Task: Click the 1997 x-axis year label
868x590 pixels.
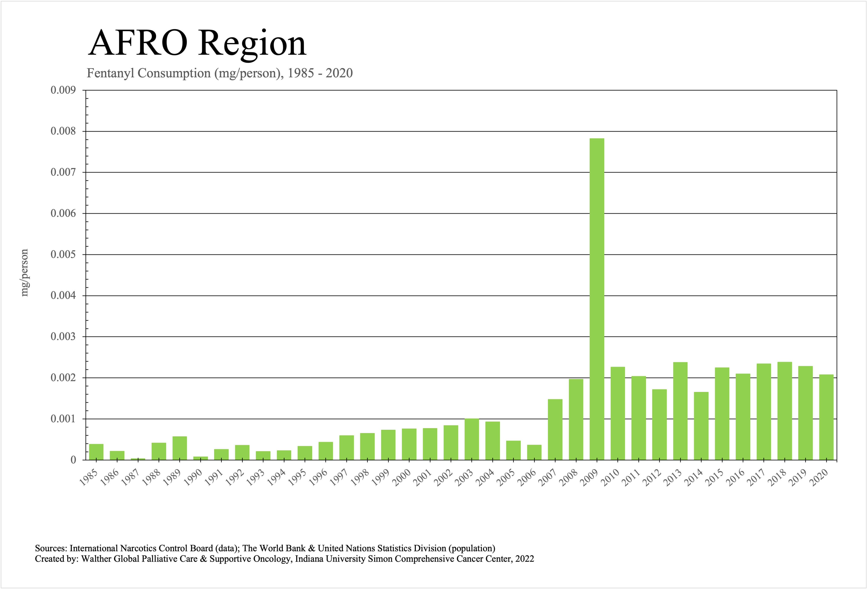Action: click(339, 478)
